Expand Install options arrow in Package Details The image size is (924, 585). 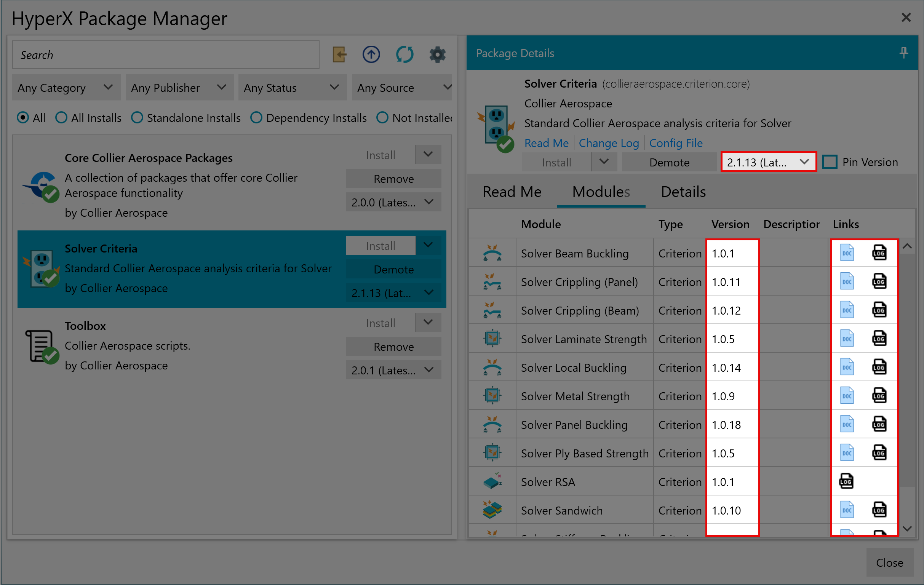(604, 162)
